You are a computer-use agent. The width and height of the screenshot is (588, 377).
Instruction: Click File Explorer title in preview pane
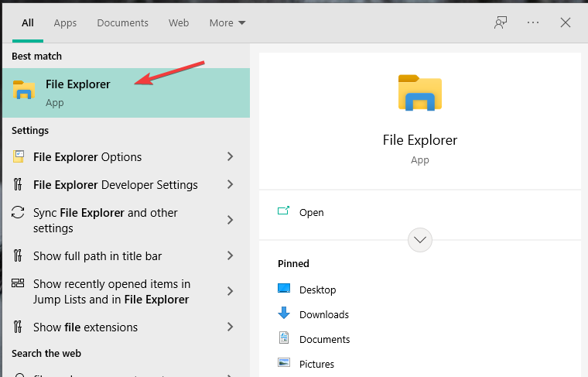click(420, 140)
